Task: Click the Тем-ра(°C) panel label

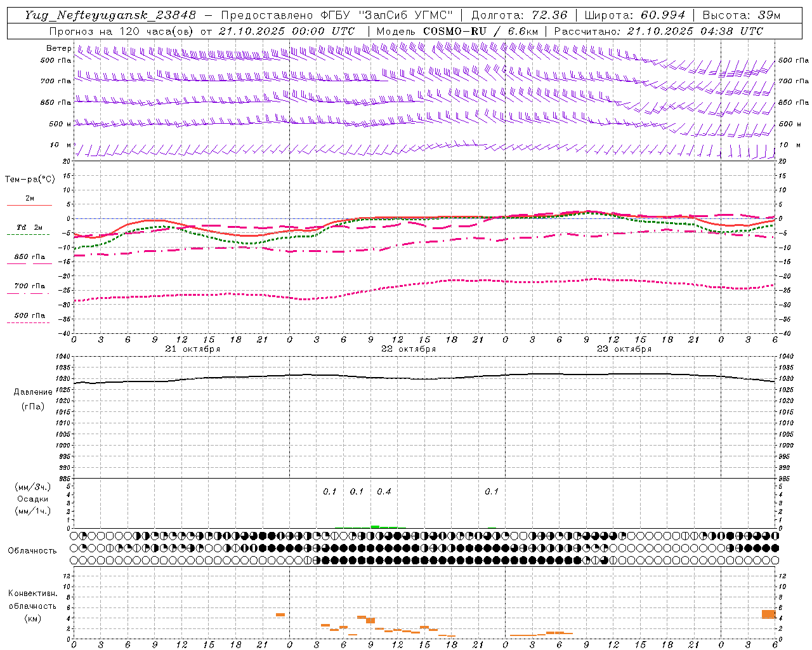Action: tap(30, 180)
